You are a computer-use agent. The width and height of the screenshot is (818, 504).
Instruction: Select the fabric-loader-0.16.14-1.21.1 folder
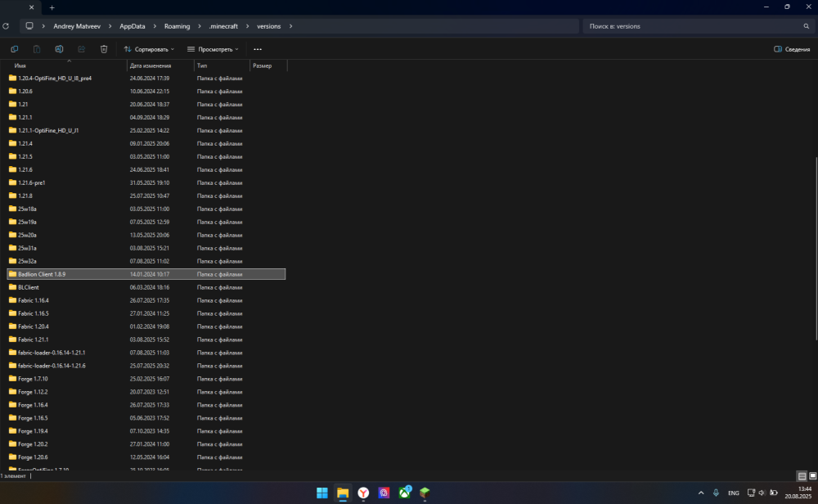(146, 353)
